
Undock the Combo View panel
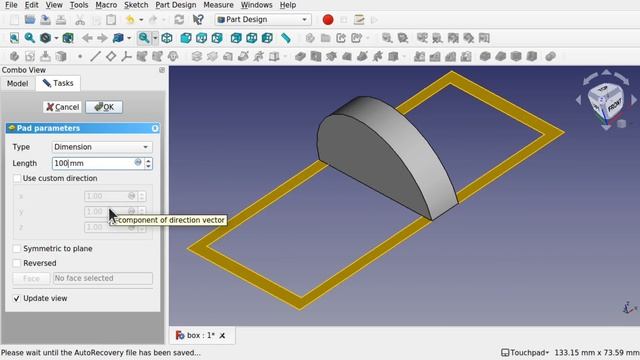162,70
